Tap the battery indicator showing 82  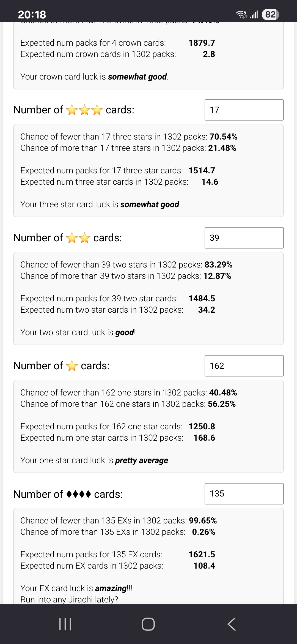point(270,14)
